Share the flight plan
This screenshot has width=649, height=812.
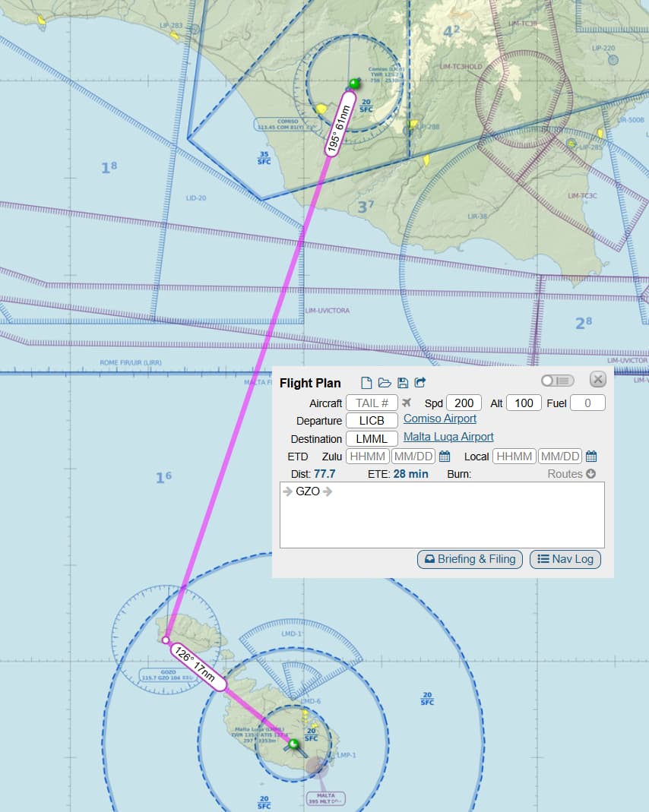[420, 383]
